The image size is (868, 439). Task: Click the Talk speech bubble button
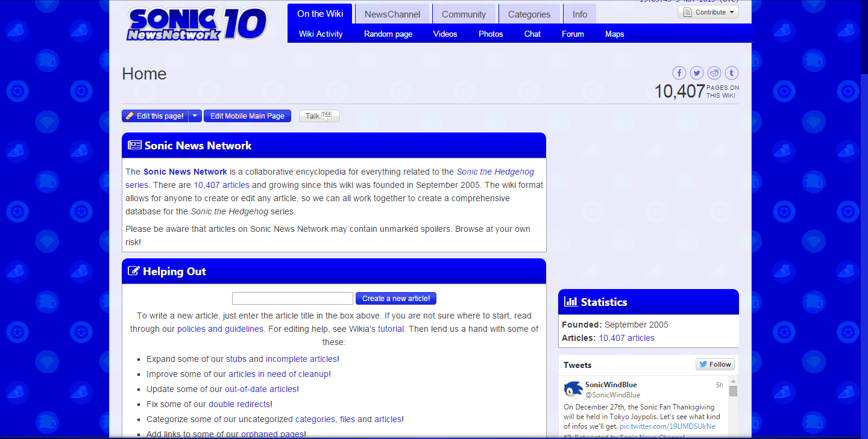tap(319, 116)
